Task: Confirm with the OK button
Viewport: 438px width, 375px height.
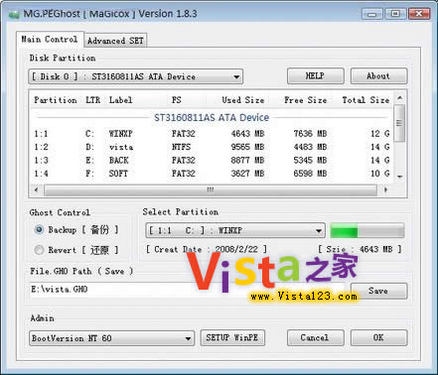Action: tap(379, 338)
